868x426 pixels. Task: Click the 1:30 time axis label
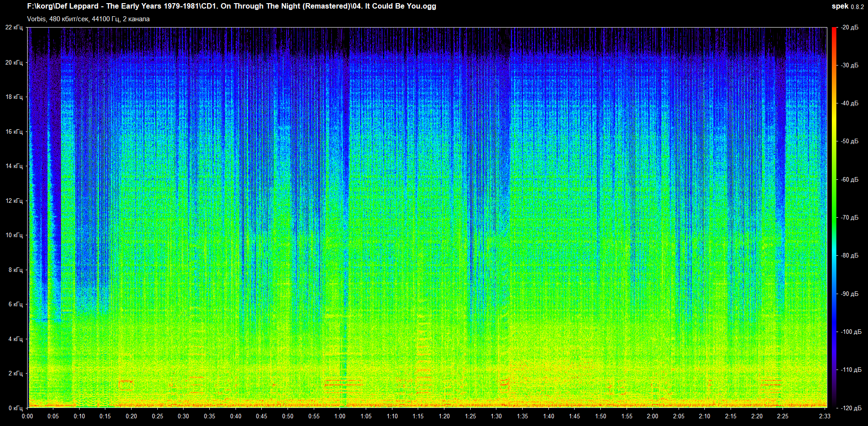[496, 416]
